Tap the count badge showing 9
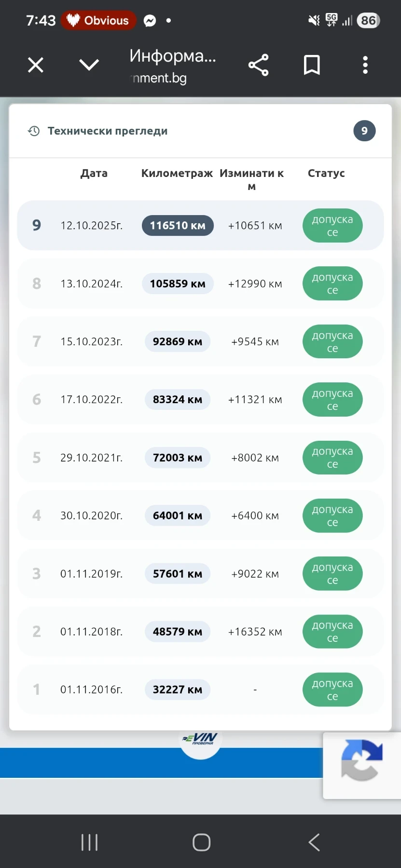 click(364, 131)
